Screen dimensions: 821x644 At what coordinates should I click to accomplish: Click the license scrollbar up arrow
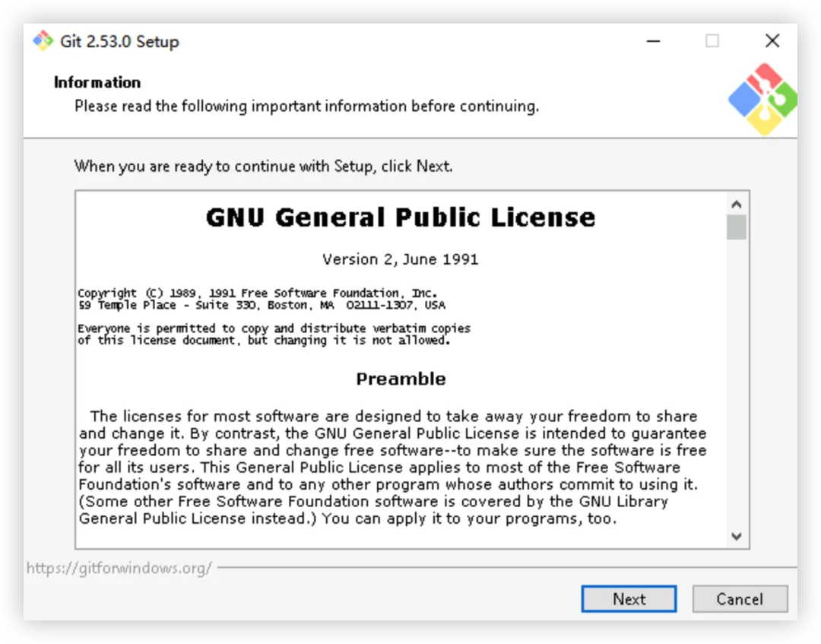[737, 205]
